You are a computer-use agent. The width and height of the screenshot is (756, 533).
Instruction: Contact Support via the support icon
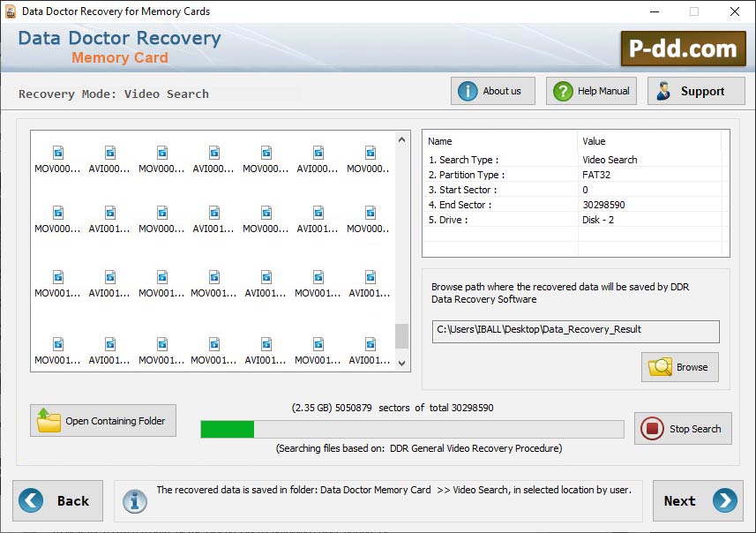pyautogui.click(x=695, y=90)
